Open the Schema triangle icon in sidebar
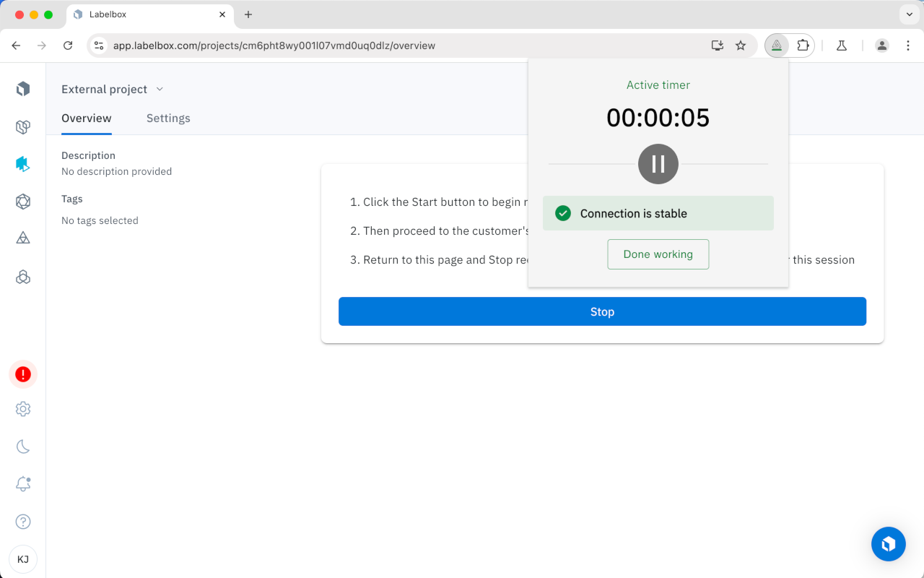924x578 pixels. (x=22, y=239)
